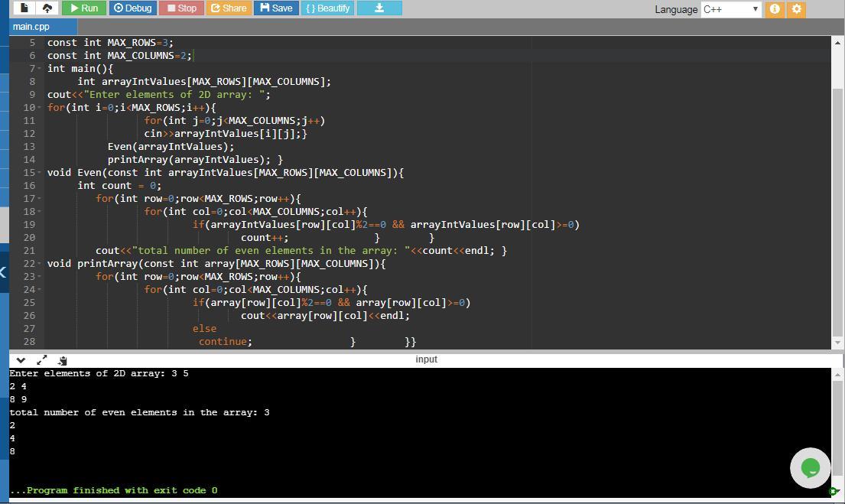Click the "...Program finished with exit code 0" message
This screenshot has height=504, width=845.
114,490
